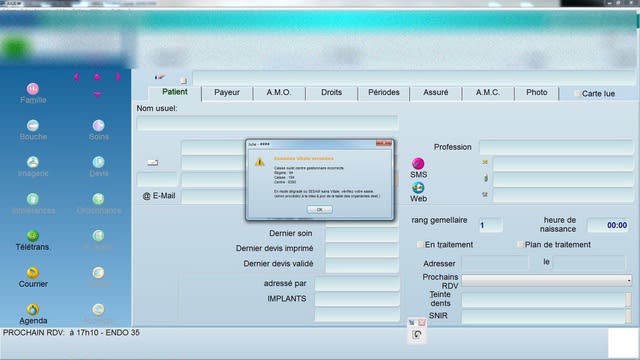
Task: Click the Dernier devis validé field
Action: click(362, 264)
